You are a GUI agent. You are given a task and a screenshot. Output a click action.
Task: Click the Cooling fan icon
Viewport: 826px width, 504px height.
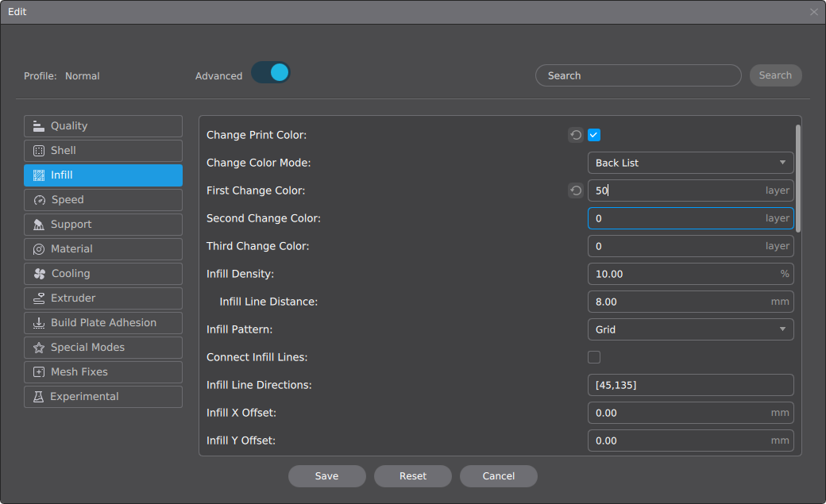coord(38,274)
